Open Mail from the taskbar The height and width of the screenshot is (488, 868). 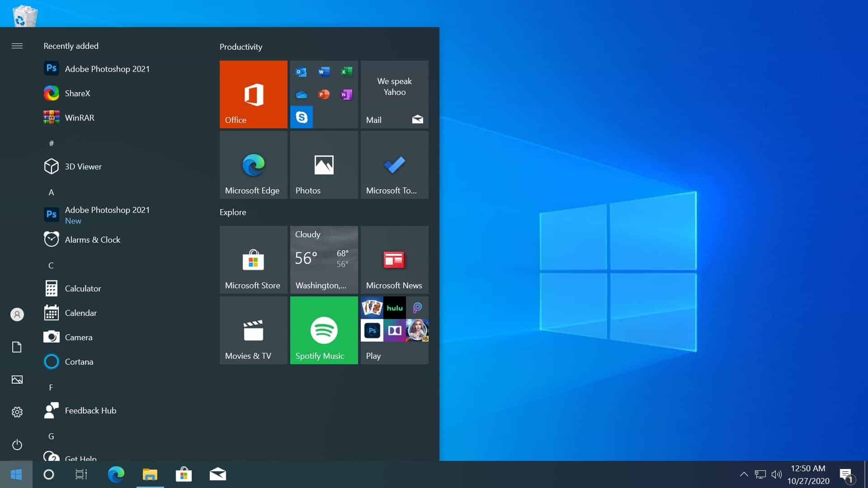[x=218, y=474]
